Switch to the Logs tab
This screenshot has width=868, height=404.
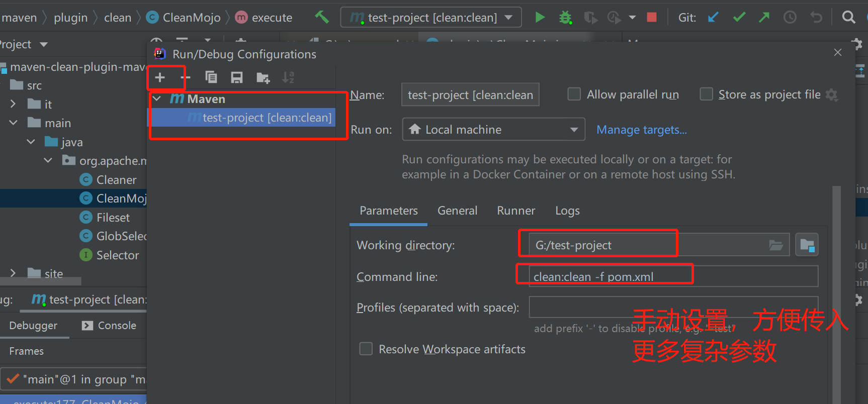567,211
